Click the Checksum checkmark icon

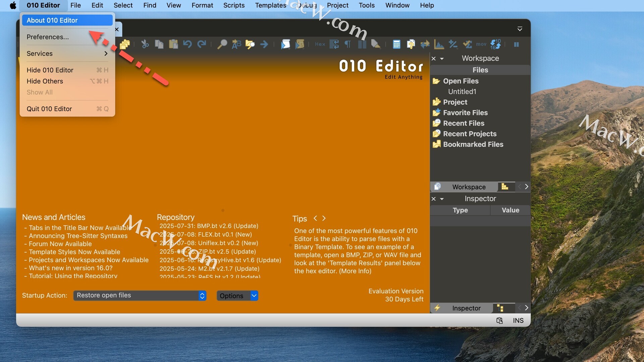(x=467, y=44)
